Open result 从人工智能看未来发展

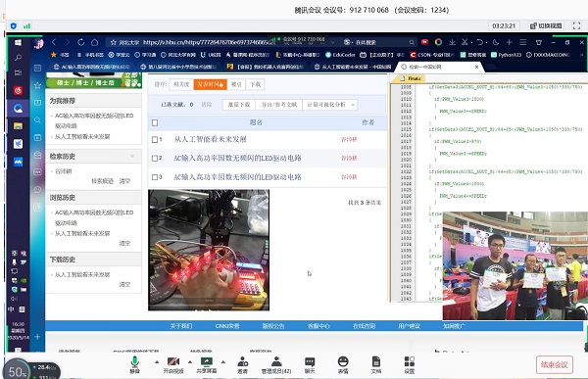[x=210, y=139]
